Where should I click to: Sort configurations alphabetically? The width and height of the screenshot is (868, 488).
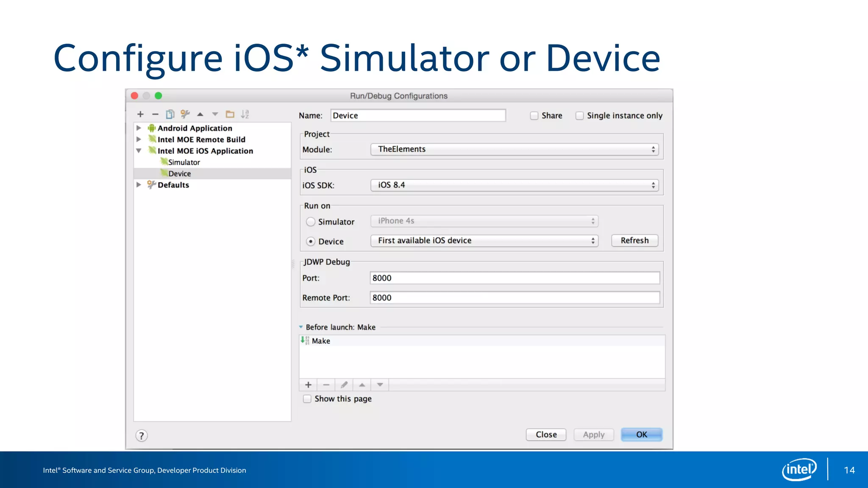(x=245, y=114)
